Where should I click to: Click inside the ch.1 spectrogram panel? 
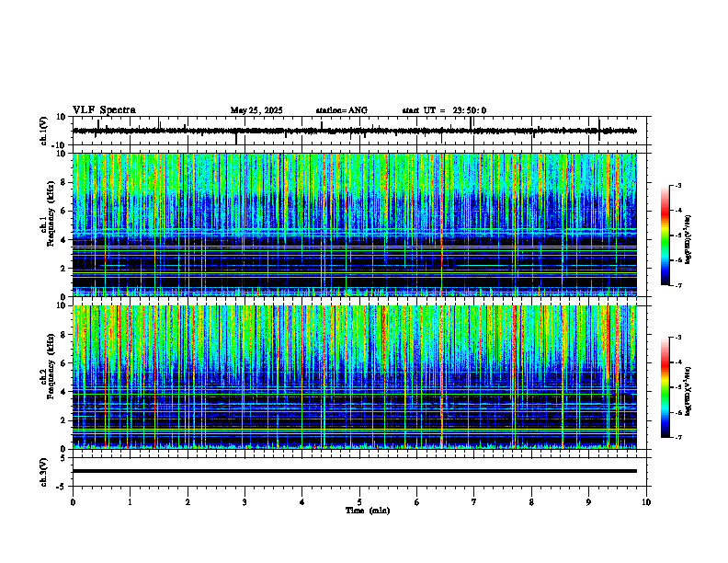click(x=354, y=224)
